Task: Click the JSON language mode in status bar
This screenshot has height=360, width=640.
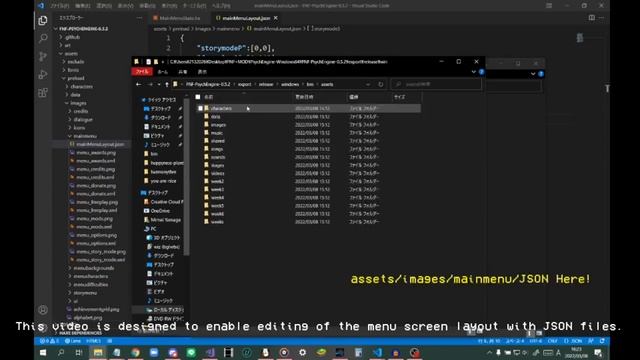Action: coord(573,341)
